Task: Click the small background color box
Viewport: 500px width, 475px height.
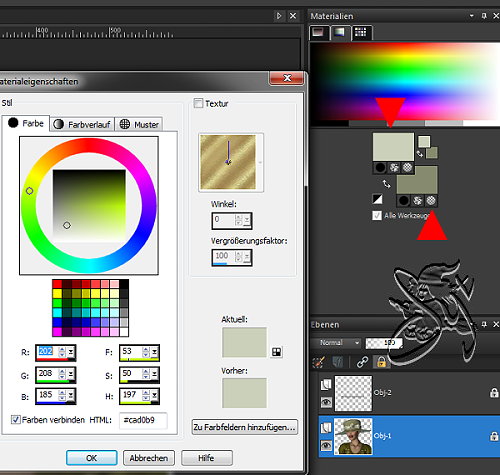Action: pos(432,153)
